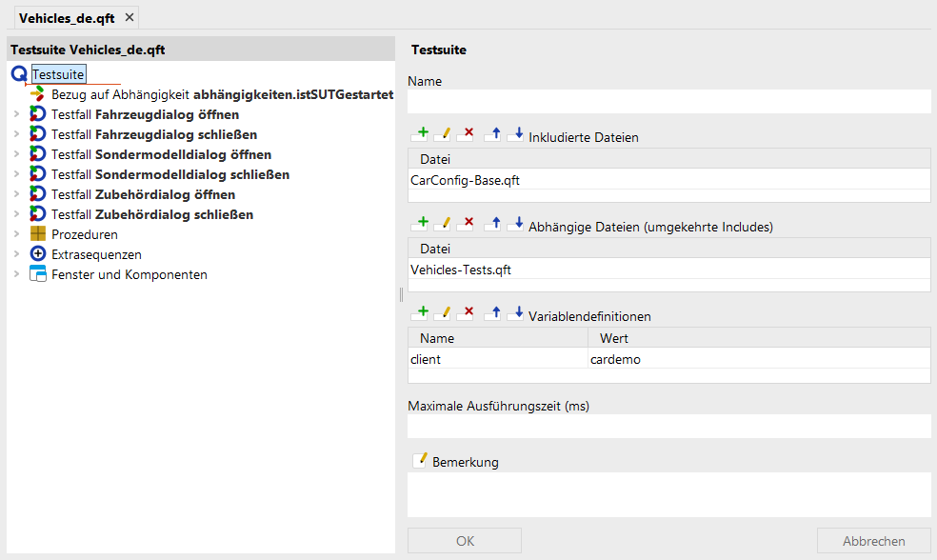Screen dimensions: 937x560
Task: Expand Testfall Sondermodelldialog schließen node
Action: [x=17, y=174]
